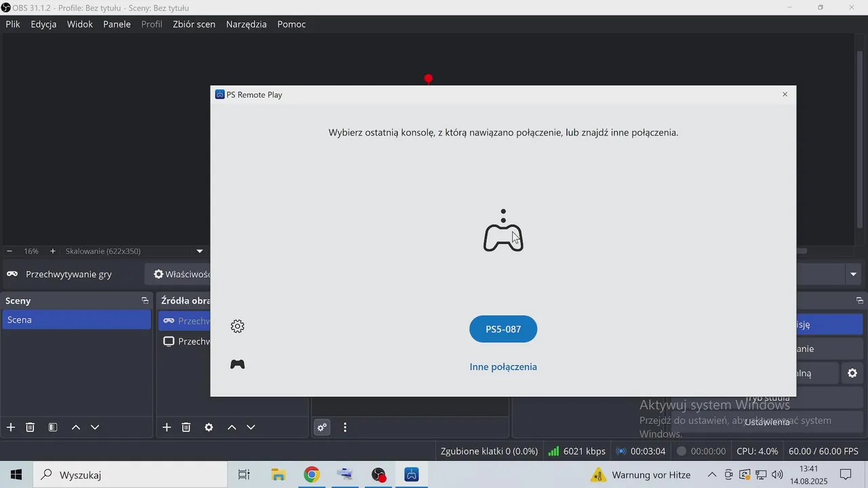Open source properties gear in Źródła panel

pyautogui.click(x=209, y=427)
